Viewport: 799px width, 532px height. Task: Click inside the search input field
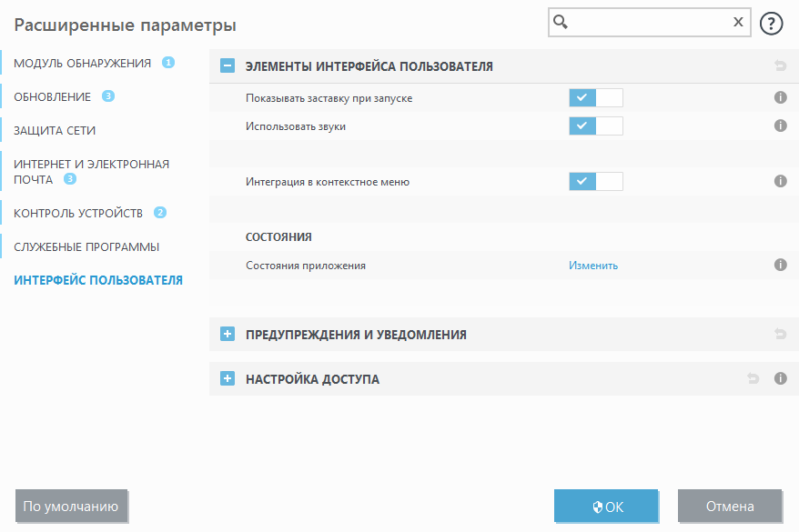pos(646,22)
